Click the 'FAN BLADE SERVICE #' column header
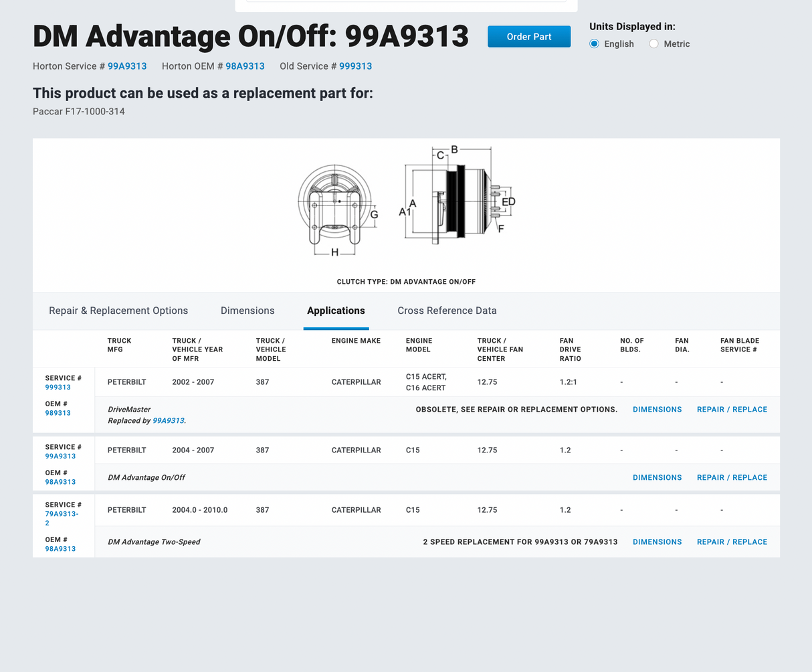The image size is (812, 672). point(740,345)
